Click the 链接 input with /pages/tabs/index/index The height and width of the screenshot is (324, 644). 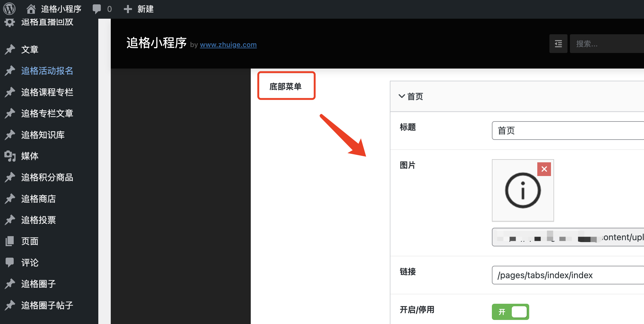[568, 275]
